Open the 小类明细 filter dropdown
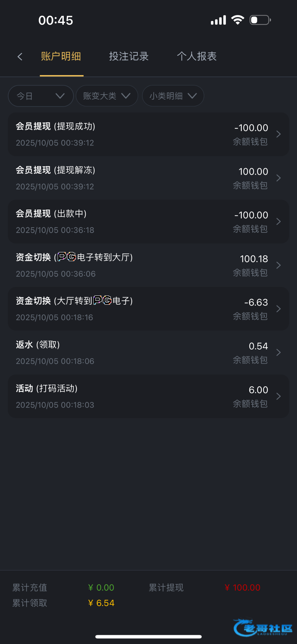 coord(173,96)
